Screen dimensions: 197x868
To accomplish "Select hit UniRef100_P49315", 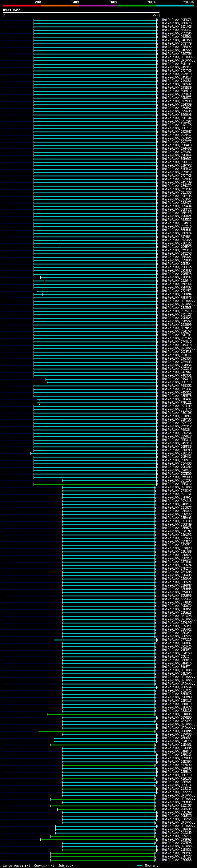I will coord(176,379).
